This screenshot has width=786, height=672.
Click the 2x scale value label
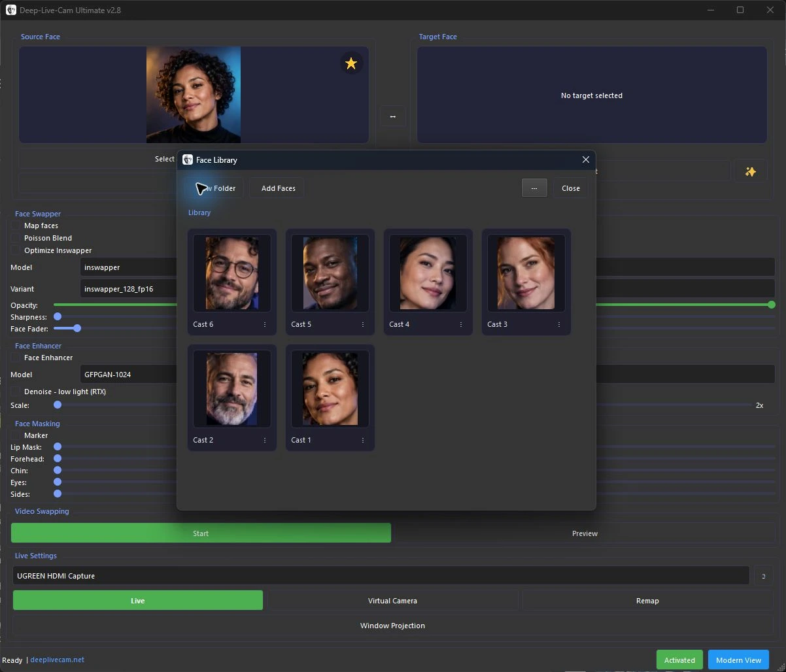point(760,405)
